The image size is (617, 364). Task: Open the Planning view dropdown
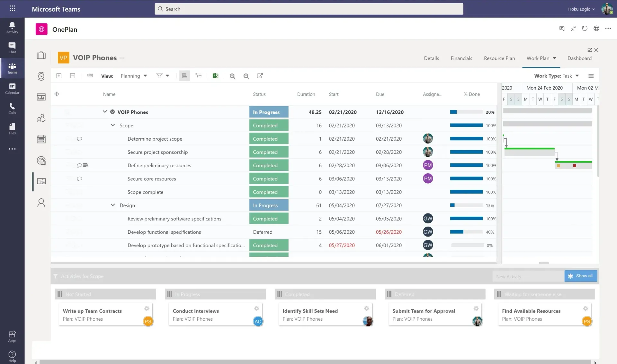coord(134,76)
